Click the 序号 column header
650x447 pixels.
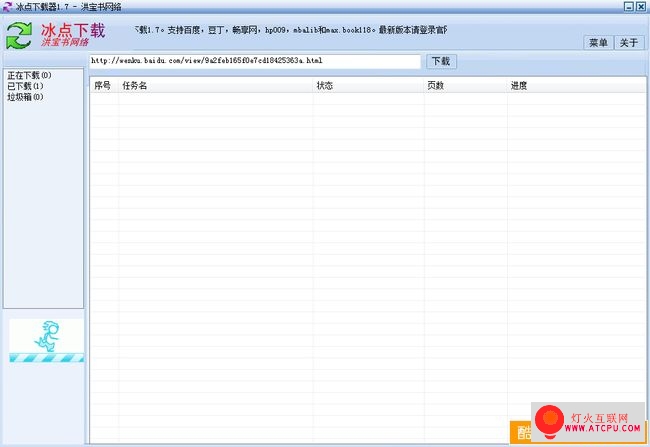(102, 85)
